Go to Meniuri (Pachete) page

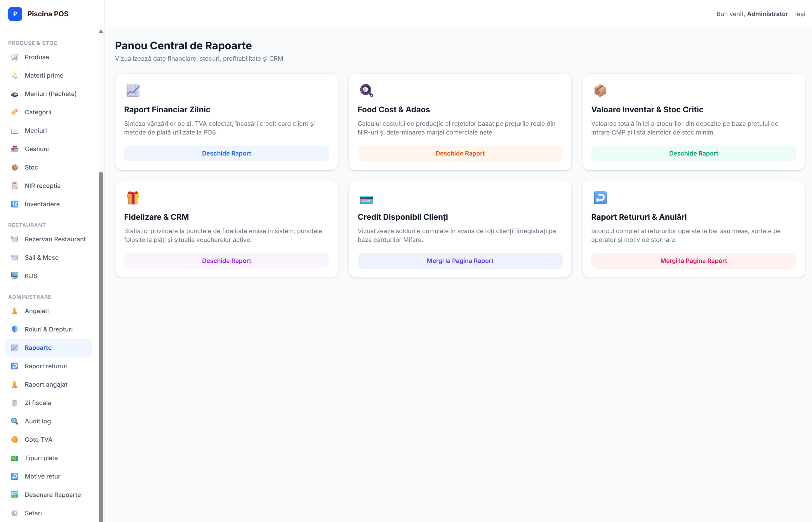pyautogui.click(x=48, y=94)
